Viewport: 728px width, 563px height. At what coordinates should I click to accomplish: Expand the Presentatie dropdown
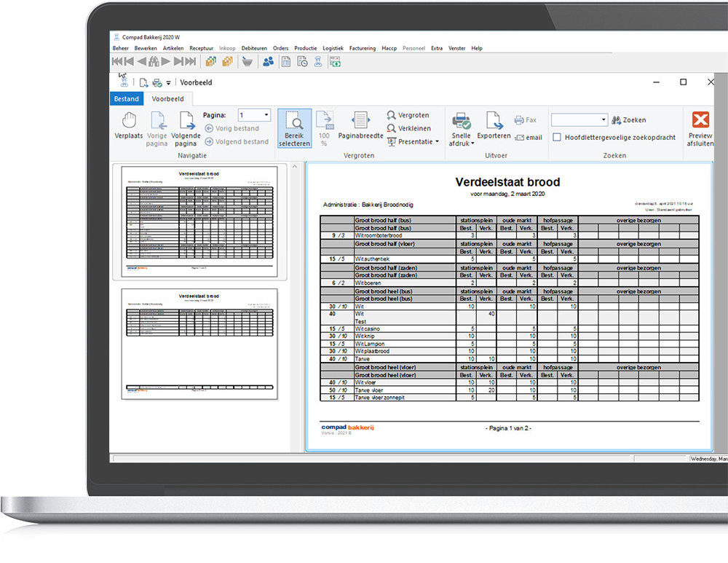point(437,142)
